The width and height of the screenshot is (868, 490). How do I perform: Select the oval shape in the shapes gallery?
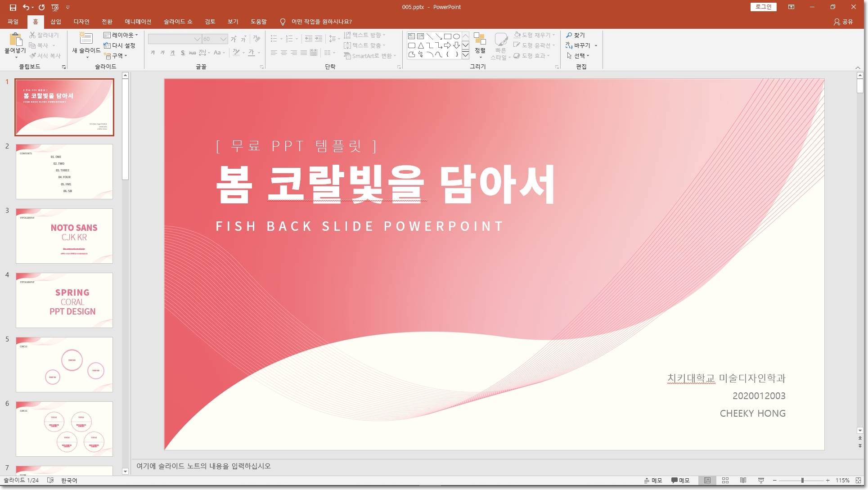click(x=456, y=36)
